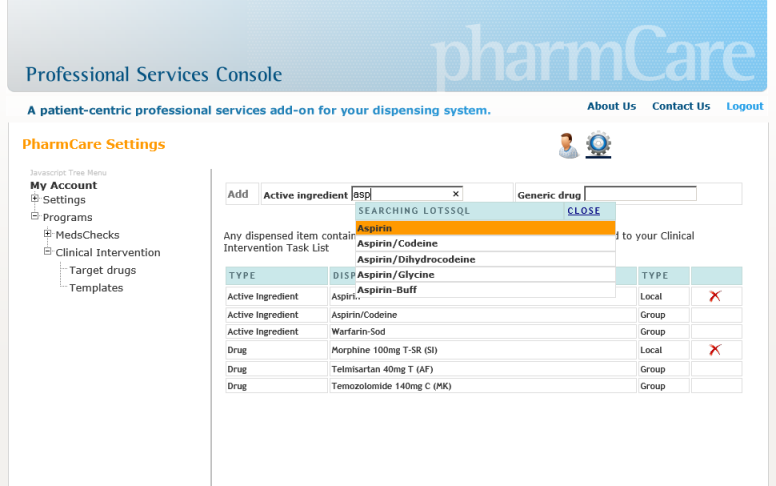Viewport: 776px width, 486px height.
Task: Click the right TYPE column header
Action: (664, 276)
